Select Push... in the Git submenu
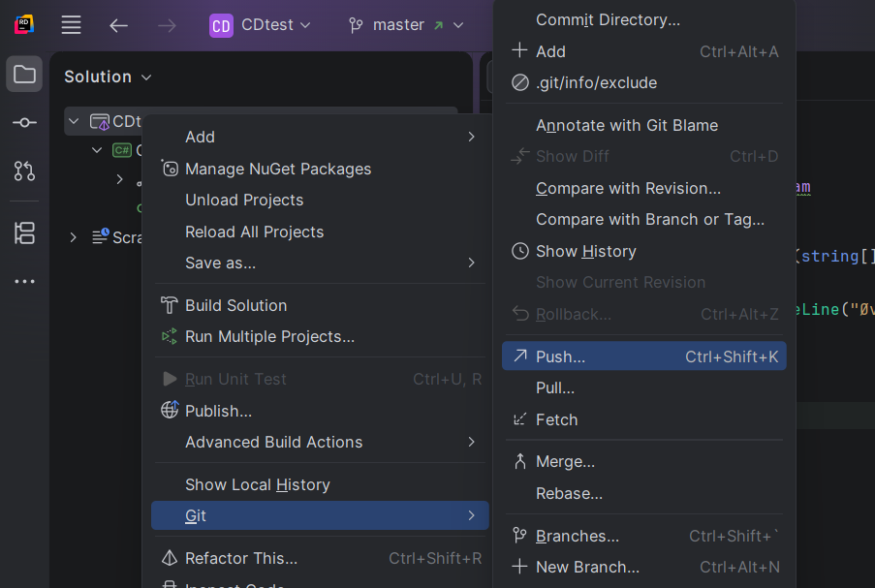 click(x=644, y=356)
